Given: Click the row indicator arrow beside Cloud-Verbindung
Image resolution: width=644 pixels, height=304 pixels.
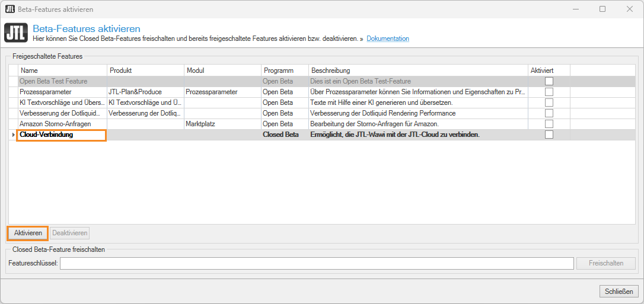Looking at the screenshot, I should (13, 135).
